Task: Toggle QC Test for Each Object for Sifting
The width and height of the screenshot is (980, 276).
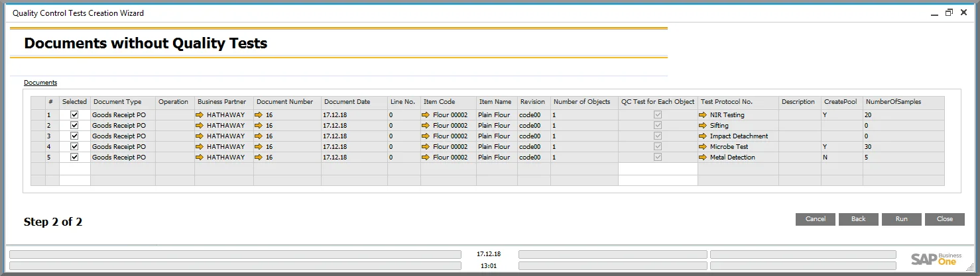Action: pyautogui.click(x=658, y=125)
